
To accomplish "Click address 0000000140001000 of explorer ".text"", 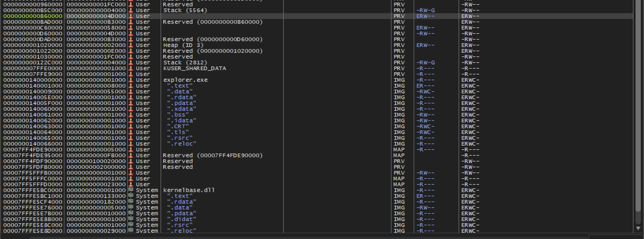I will [33, 86].
